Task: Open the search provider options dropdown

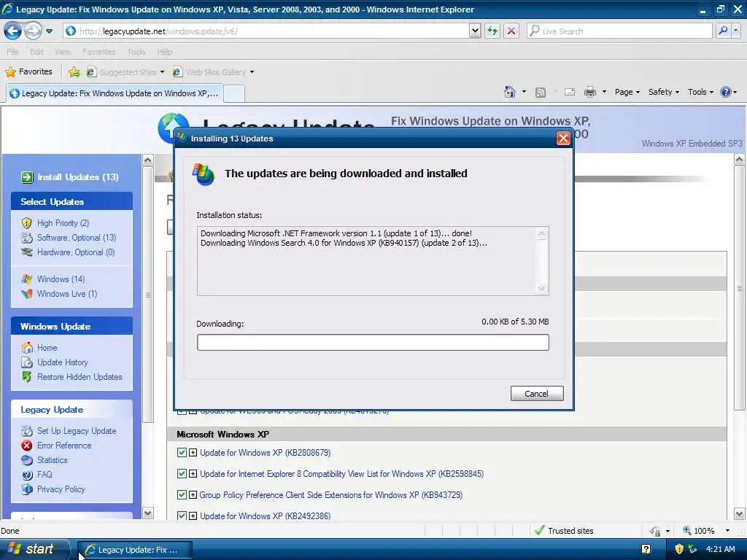Action: pos(735,31)
